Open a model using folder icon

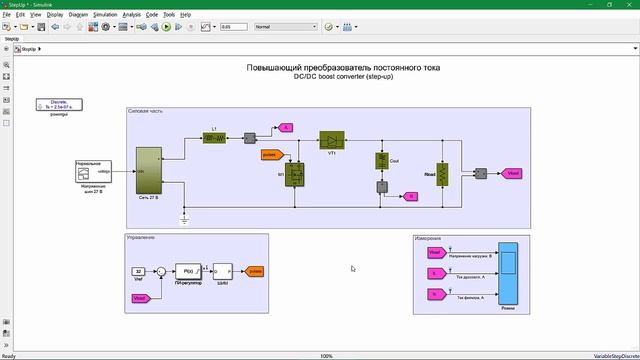tap(24, 27)
